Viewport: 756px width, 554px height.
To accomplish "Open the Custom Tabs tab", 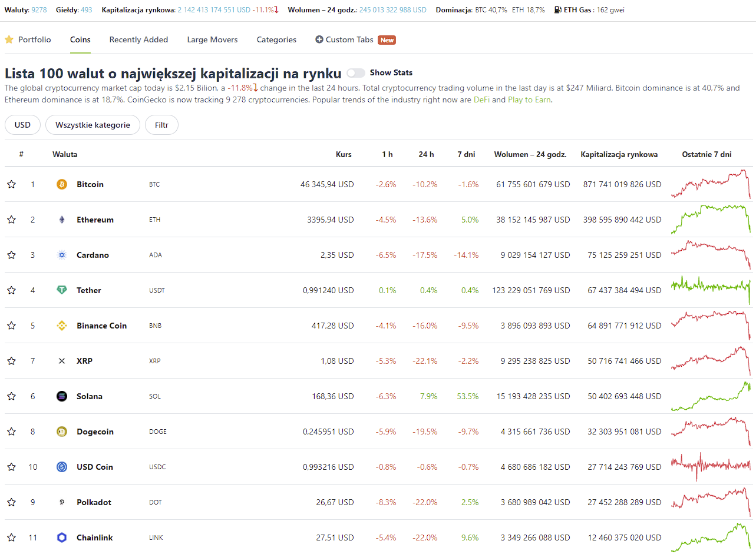I will click(x=349, y=39).
